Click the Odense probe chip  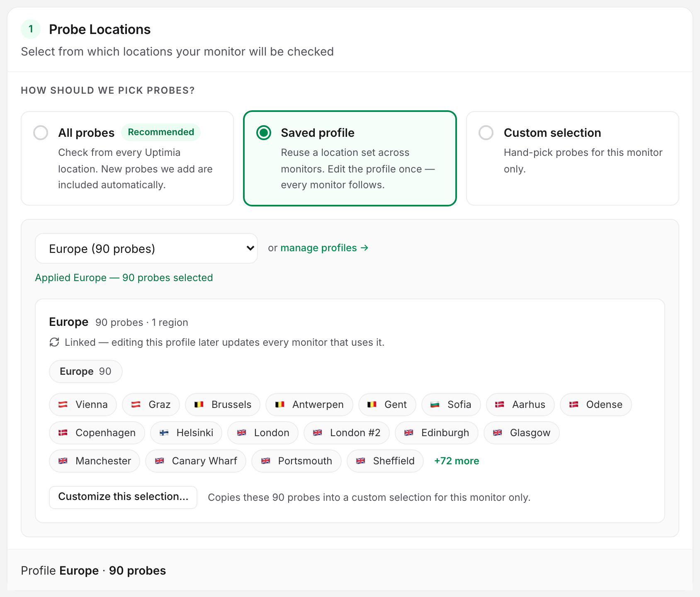(596, 405)
